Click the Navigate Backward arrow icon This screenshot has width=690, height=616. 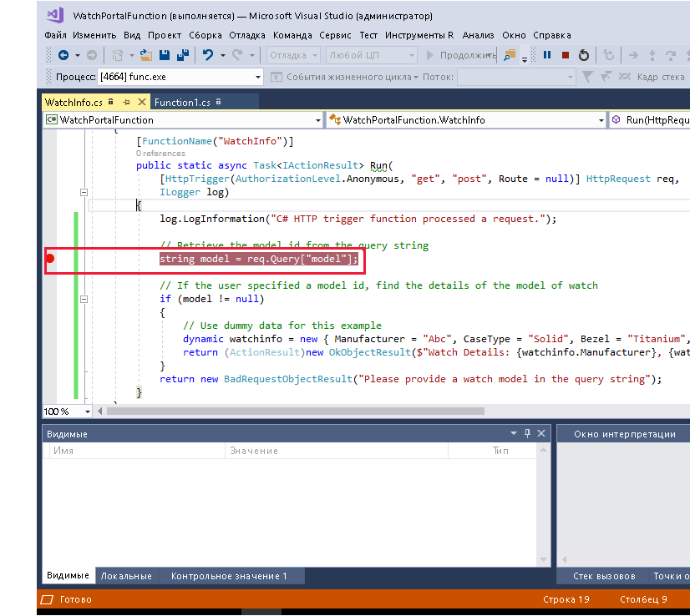pos(63,55)
